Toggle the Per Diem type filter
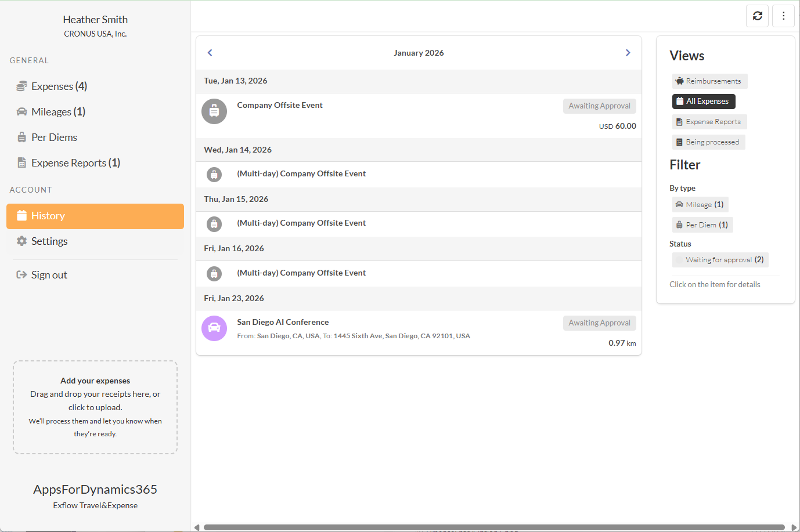The width and height of the screenshot is (800, 532). tap(702, 225)
